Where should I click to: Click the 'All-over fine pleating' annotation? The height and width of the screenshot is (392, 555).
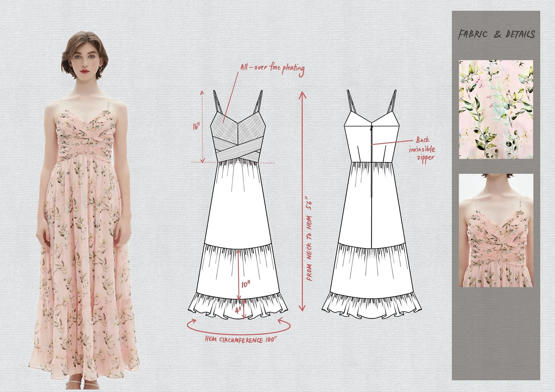272,68
